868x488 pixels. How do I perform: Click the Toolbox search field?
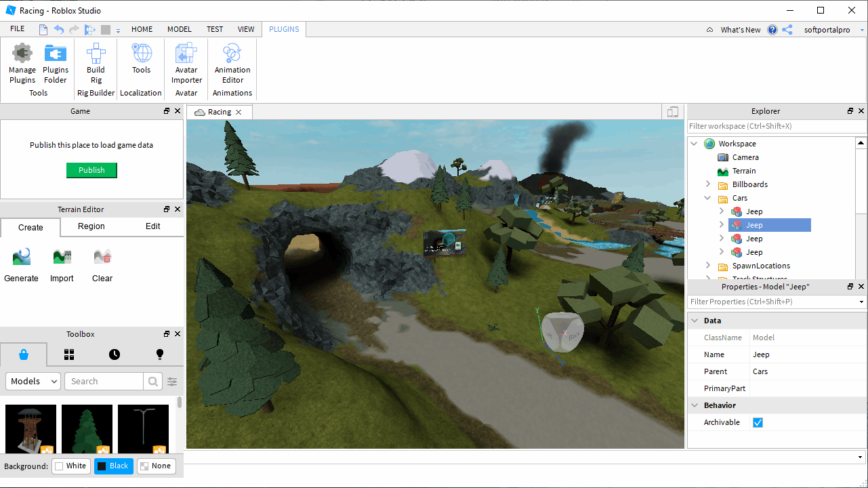104,381
